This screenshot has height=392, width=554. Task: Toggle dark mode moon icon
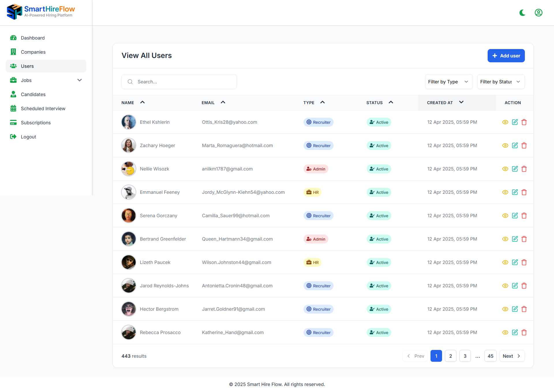point(522,13)
